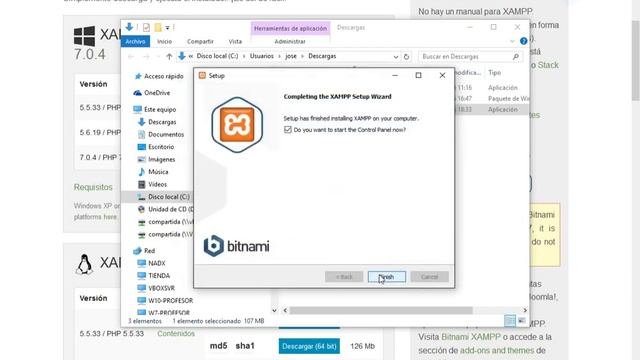Uncheck start the Control Panel now checkbox
This screenshot has width=640, height=360.
[288, 129]
